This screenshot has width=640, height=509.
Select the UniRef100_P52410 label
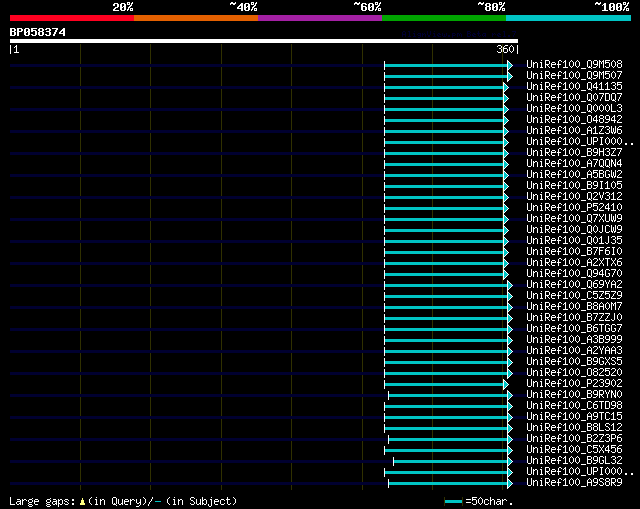coord(574,208)
